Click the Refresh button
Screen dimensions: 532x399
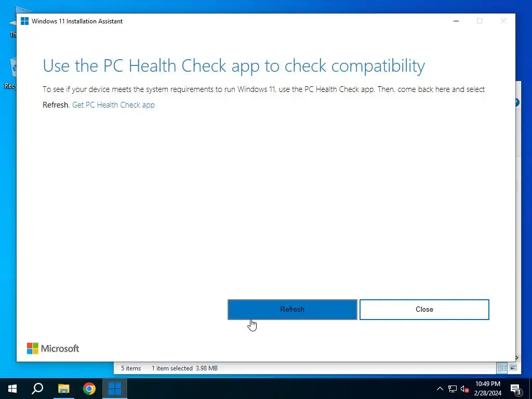point(292,310)
